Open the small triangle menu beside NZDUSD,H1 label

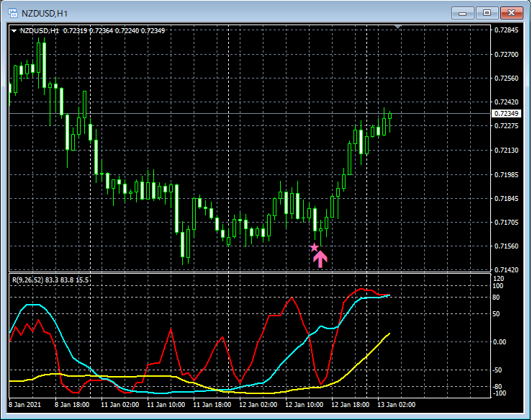point(14,31)
